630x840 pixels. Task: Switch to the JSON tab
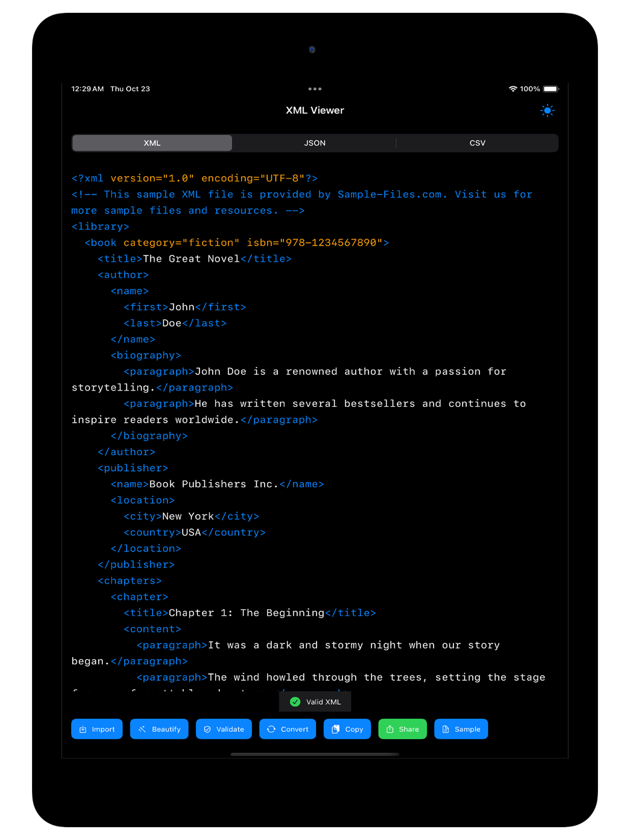tap(314, 143)
